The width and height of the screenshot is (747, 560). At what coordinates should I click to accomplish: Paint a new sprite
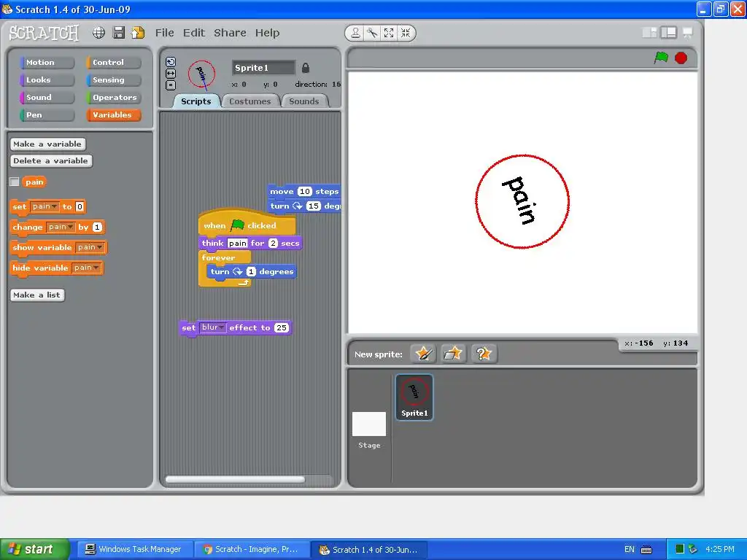tap(422, 354)
